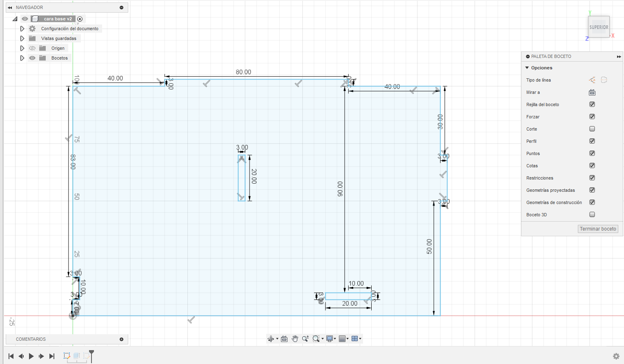Viewport: 624px width, 364px height.
Task: Hide the Bocetos folder via its eye icon
Action: click(32, 58)
